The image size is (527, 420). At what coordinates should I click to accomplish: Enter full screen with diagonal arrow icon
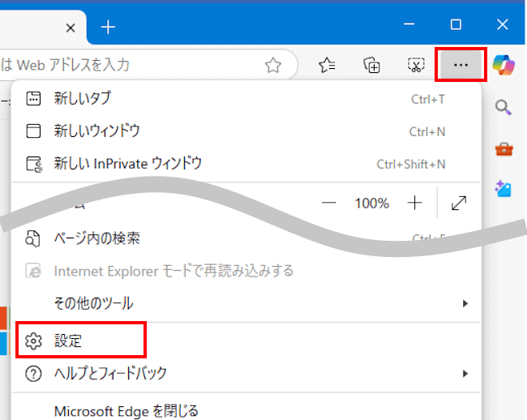click(x=459, y=203)
